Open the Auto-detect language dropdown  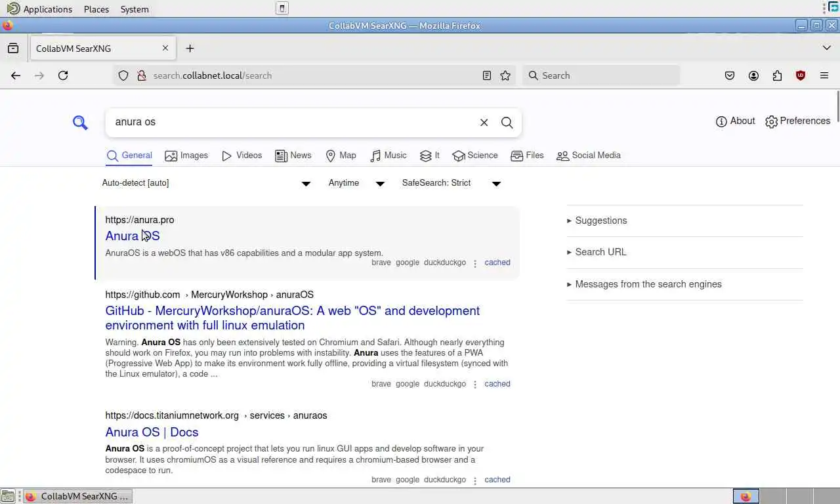pyautogui.click(x=207, y=183)
